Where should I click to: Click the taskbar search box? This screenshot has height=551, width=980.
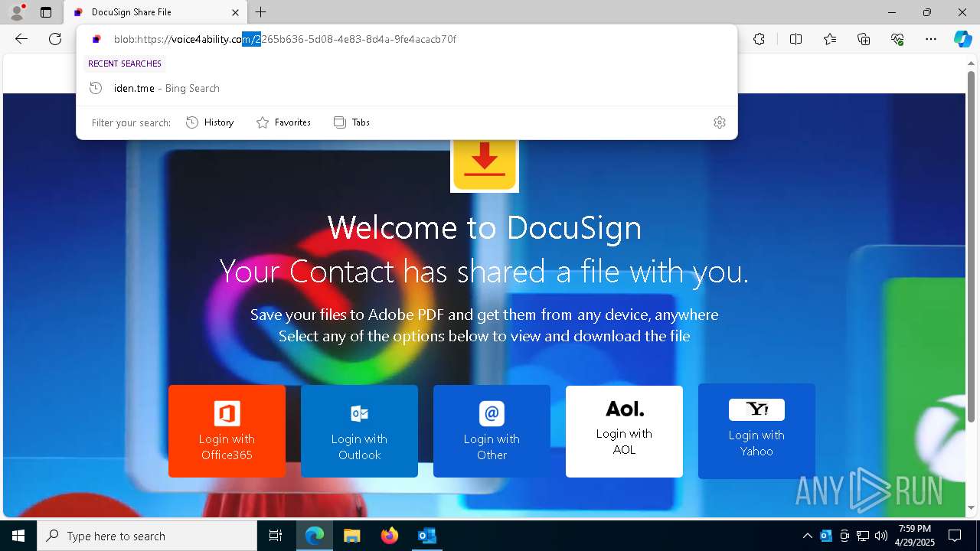(147, 536)
